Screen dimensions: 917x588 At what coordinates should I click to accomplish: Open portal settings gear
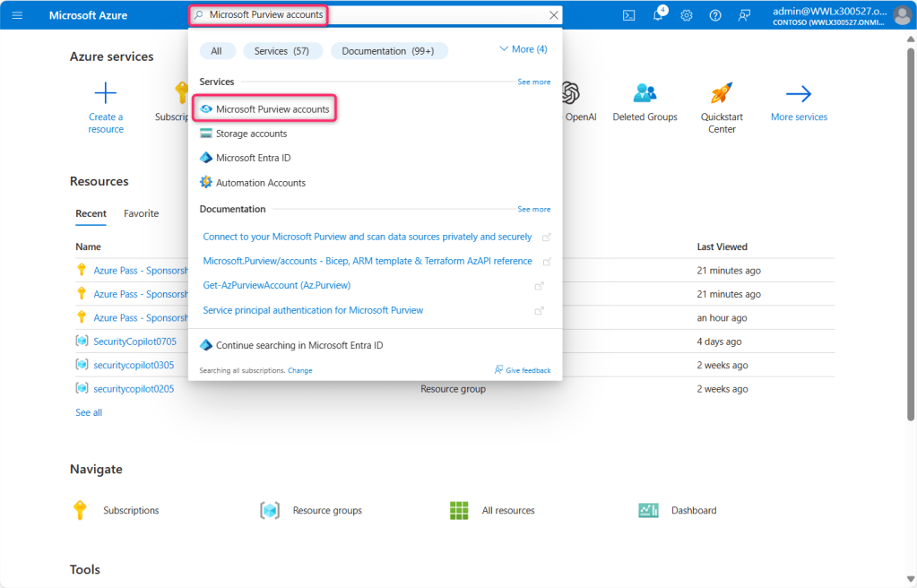687,15
